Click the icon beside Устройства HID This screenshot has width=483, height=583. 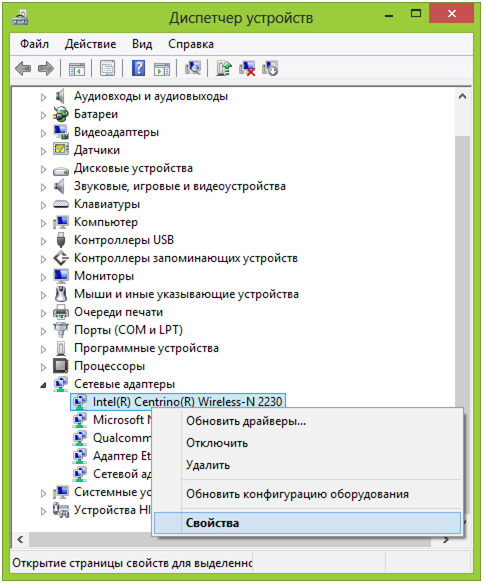tap(61, 510)
